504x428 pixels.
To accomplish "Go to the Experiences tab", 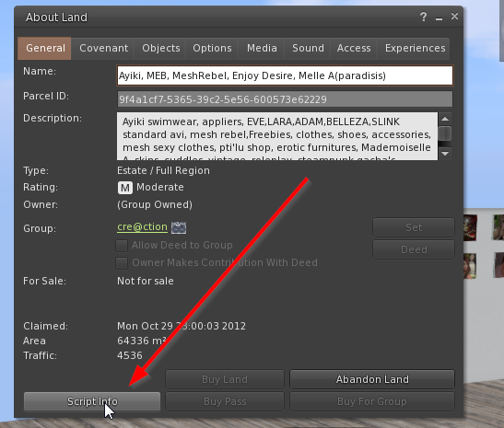I will click(x=415, y=48).
